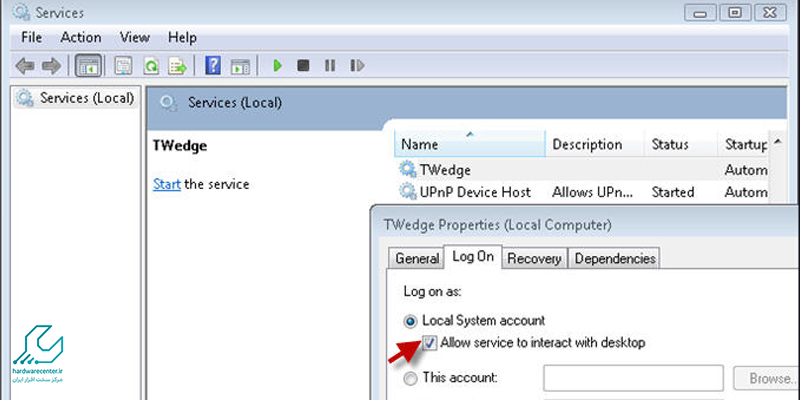Viewport: 800px width, 400px height.
Task: Restart the service using the toolbar icon
Action: tap(357, 66)
